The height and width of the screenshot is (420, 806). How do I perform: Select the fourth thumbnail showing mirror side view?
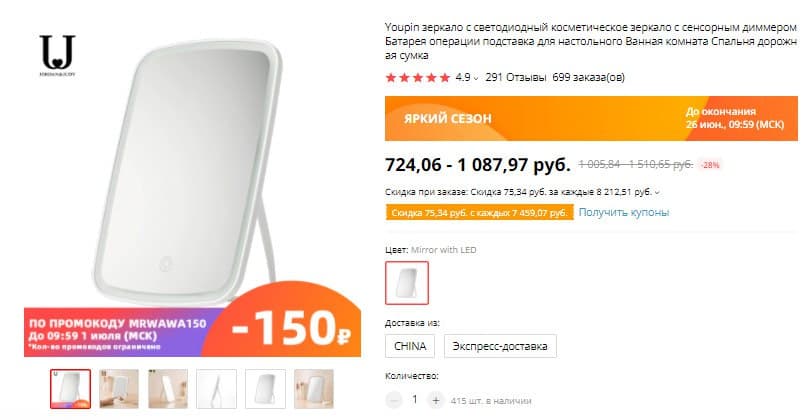coord(216,389)
